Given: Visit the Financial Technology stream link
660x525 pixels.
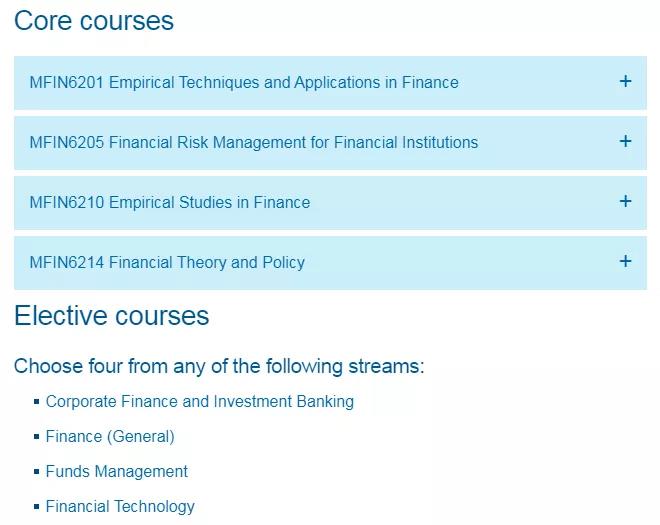Looking at the screenshot, I should [120, 506].
